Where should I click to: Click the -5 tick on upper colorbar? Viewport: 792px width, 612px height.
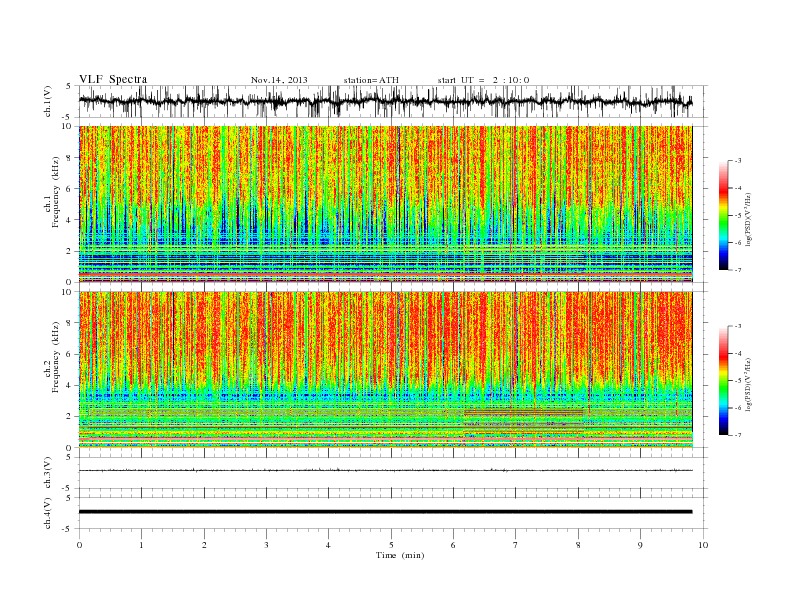(738, 216)
